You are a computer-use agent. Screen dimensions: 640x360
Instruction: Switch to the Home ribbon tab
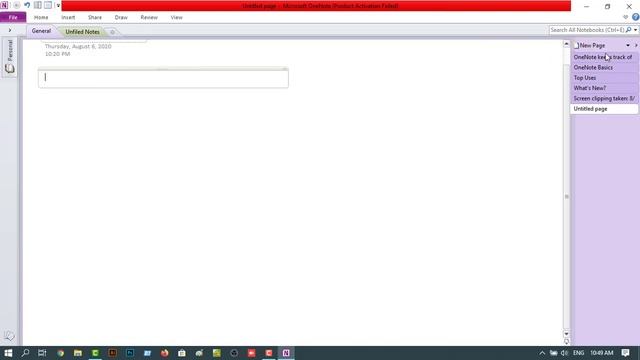point(41,18)
